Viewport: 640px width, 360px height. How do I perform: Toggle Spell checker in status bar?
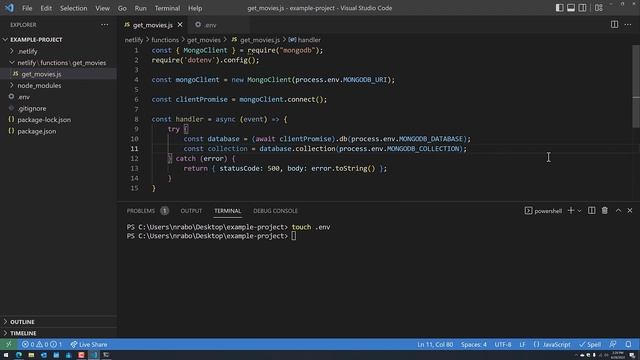590,344
